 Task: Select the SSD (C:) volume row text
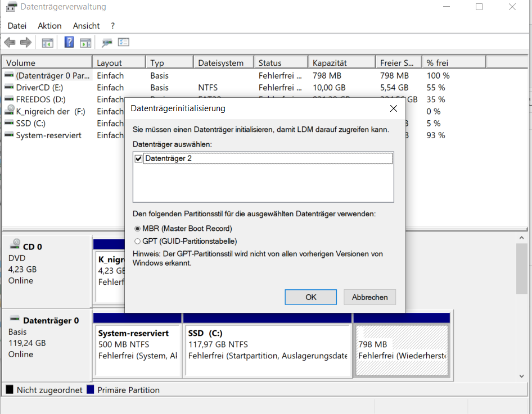(x=30, y=124)
